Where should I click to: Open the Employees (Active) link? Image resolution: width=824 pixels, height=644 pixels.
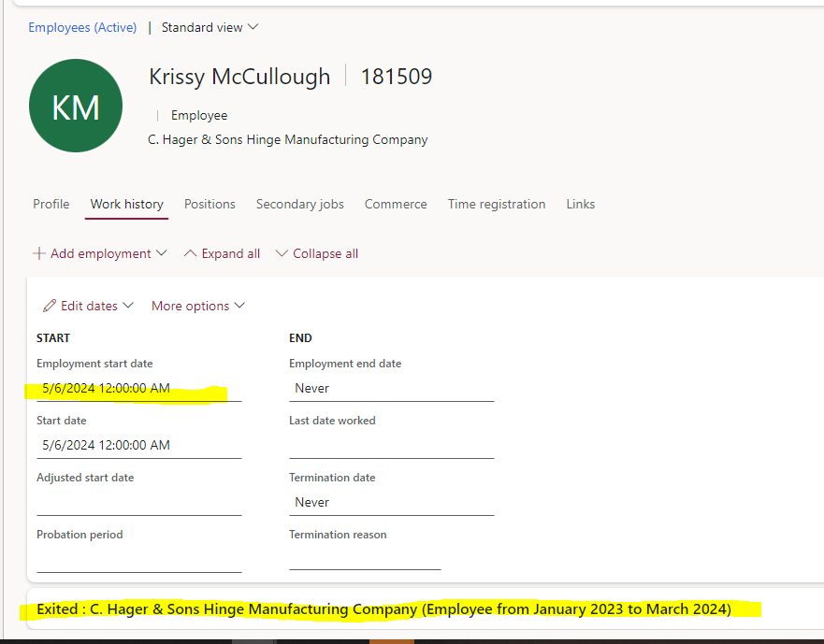point(82,27)
